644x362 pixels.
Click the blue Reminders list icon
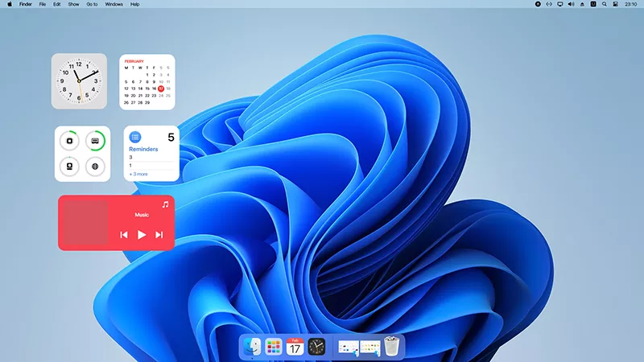[x=135, y=137]
